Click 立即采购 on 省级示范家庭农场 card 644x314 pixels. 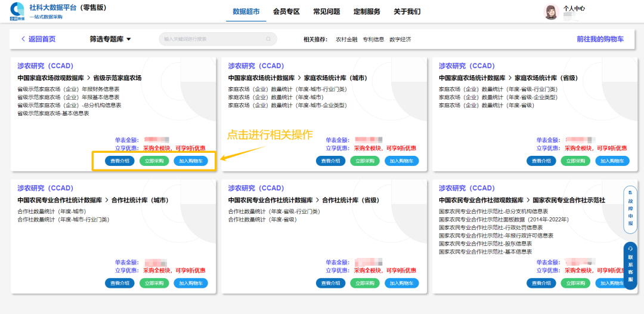click(x=154, y=161)
